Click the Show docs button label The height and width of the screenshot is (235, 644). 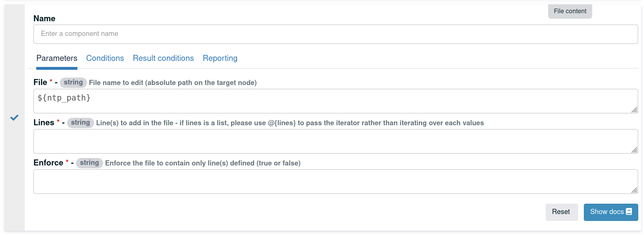tap(607, 212)
